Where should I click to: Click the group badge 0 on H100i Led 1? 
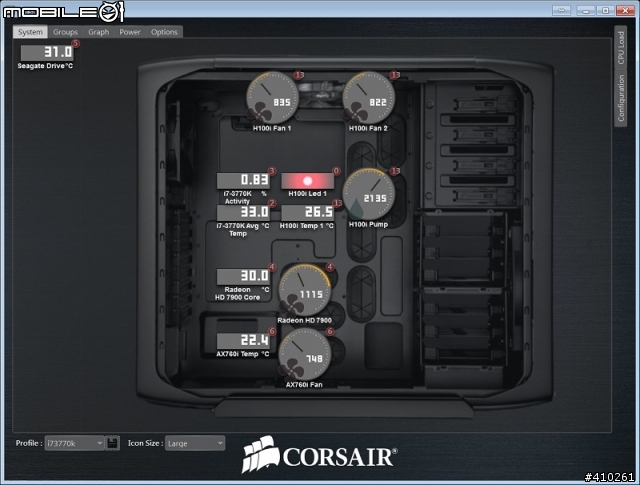pos(336,171)
